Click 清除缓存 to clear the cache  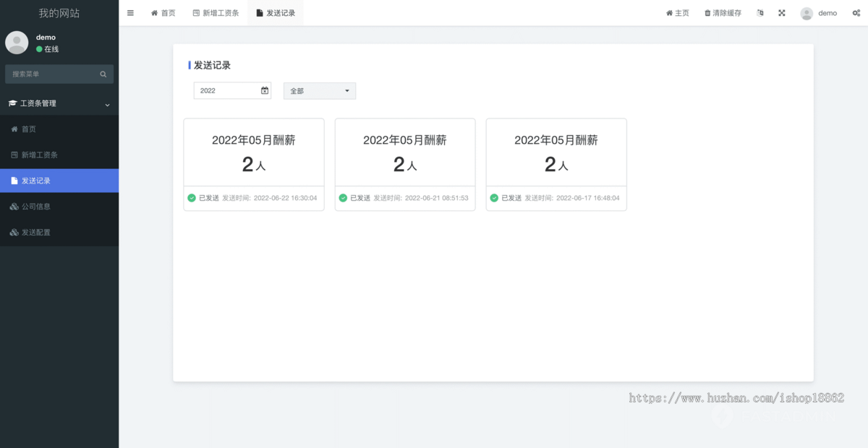click(723, 12)
